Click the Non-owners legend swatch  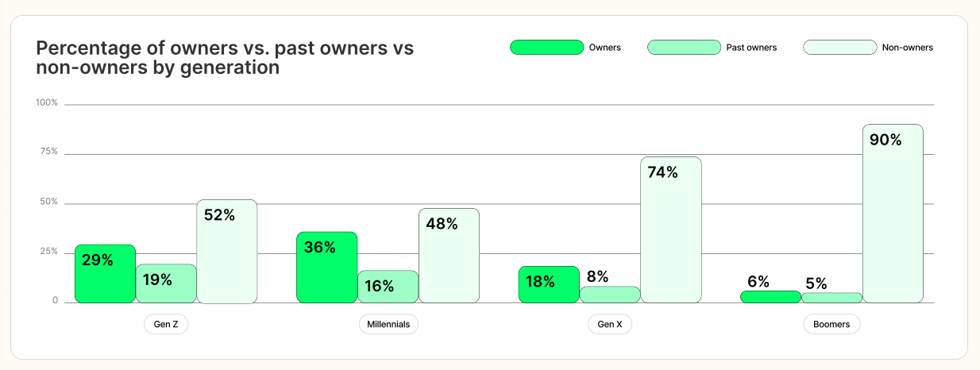point(839,48)
